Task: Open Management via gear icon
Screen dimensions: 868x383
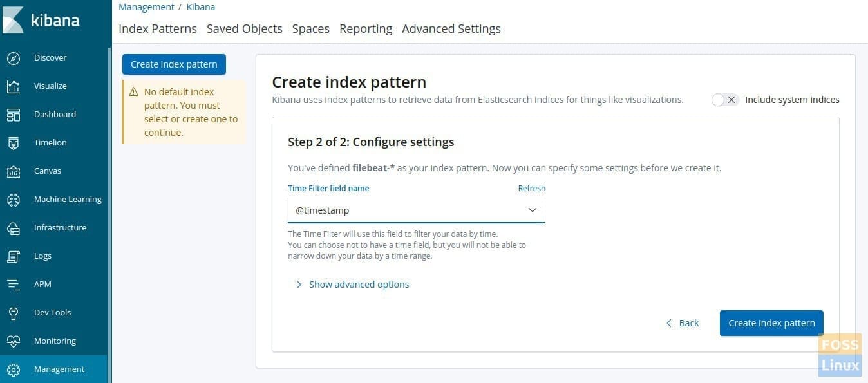Action: point(14,369)
